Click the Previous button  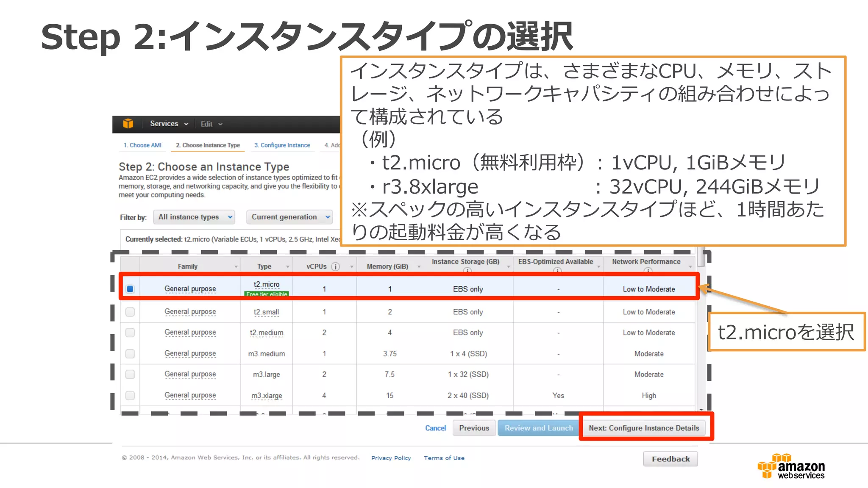point(474,428)
